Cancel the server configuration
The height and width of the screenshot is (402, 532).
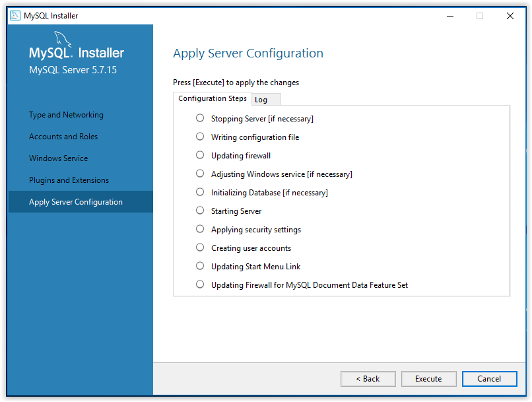[x=489, y=379]
